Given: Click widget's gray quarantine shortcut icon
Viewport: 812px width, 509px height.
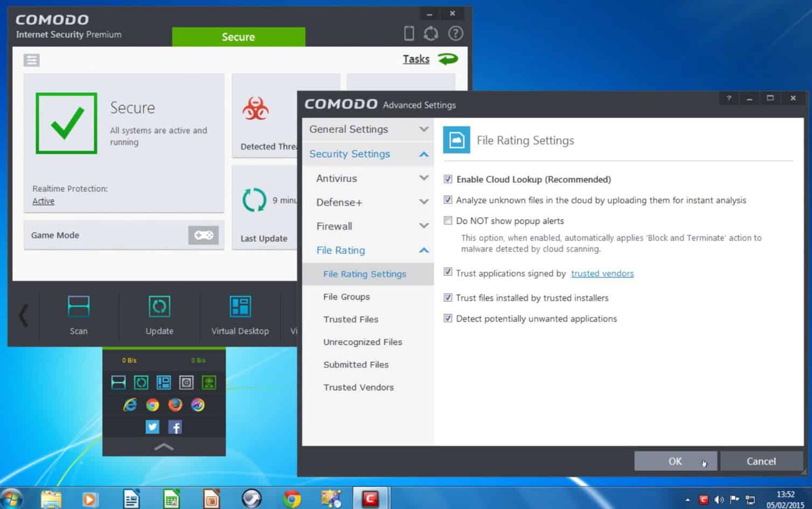Looking at the screenshot, I should pyautogui.click(x=186, y=382).
